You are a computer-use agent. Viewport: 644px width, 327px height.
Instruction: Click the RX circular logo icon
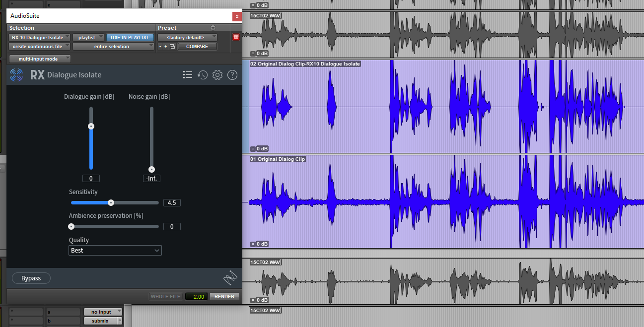click(x=16, y=75)
